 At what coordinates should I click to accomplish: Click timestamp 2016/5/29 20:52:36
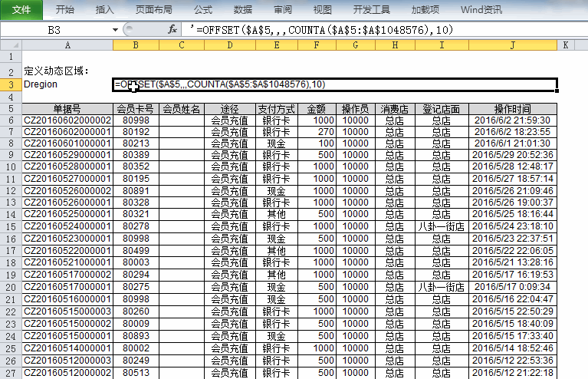[513, 155]
